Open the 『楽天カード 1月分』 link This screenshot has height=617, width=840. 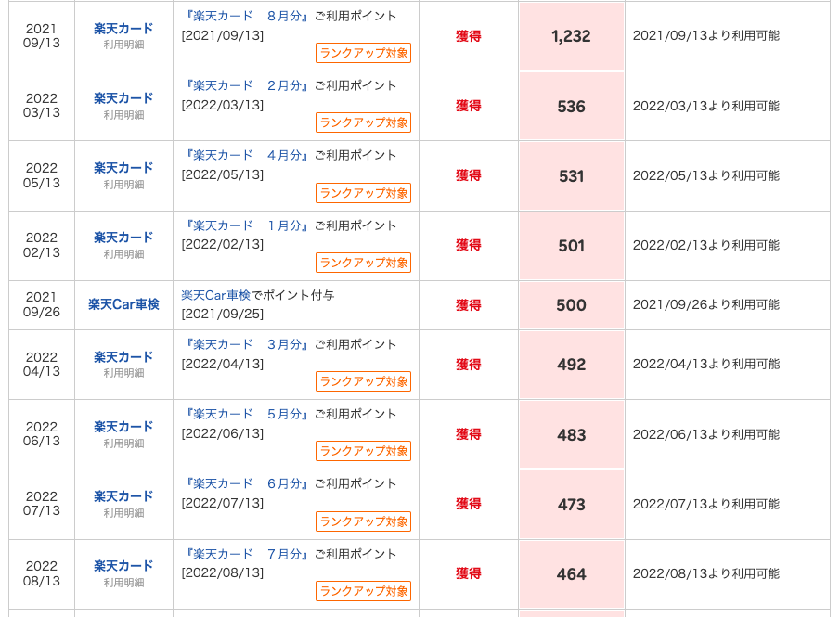click(247, 225)
